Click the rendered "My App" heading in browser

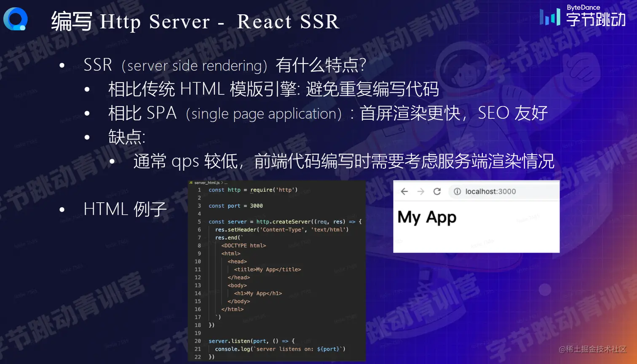pos(427,217)
